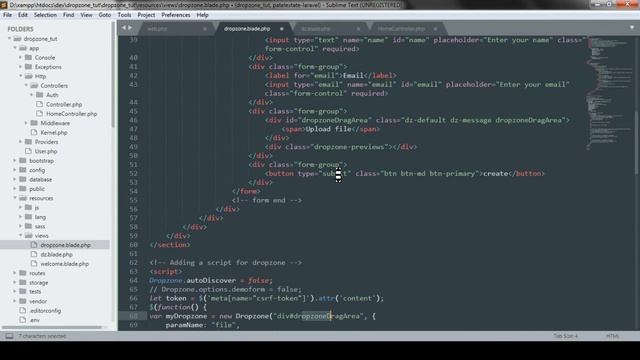The height and width of the screenshot is (360, 640).
Task: Click the config folder icon
Action: pyautogui.click(x=22, y=170)
